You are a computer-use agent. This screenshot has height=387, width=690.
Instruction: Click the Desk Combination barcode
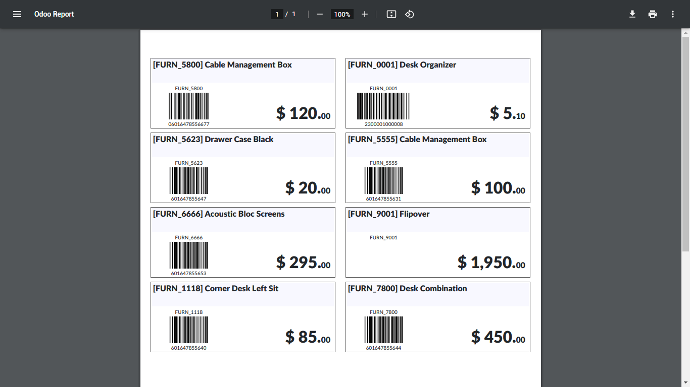pos(384,330)
